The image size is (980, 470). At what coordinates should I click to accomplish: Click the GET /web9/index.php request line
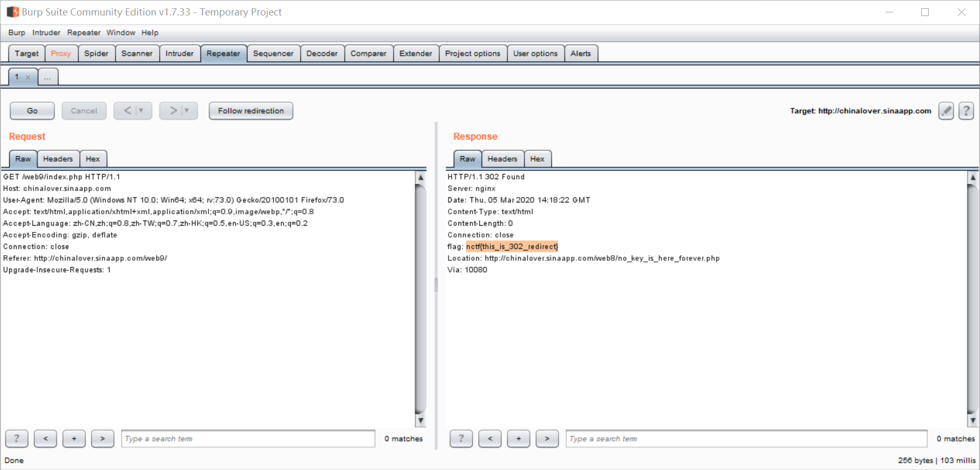tap(61, 177)
